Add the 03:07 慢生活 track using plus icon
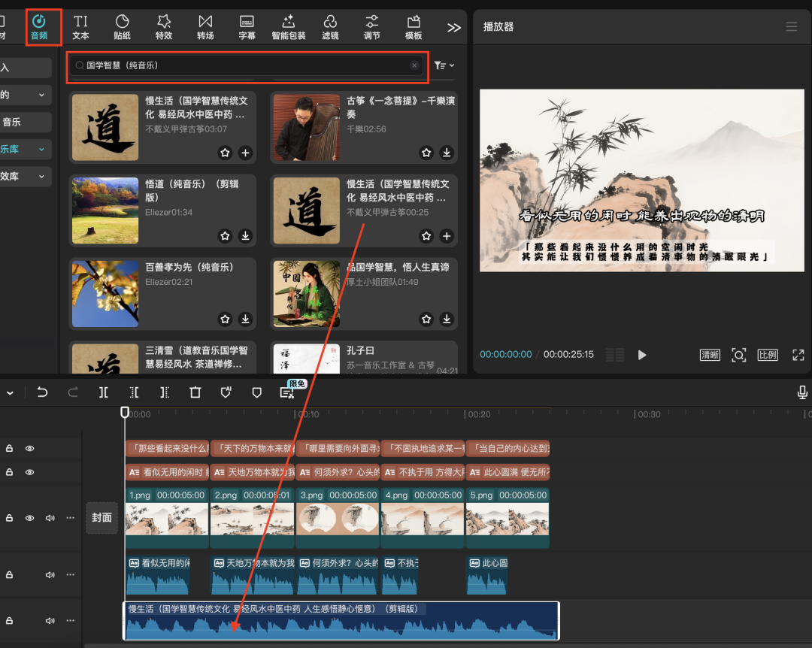Screen dimensions: 812x648 click(245, 153)
